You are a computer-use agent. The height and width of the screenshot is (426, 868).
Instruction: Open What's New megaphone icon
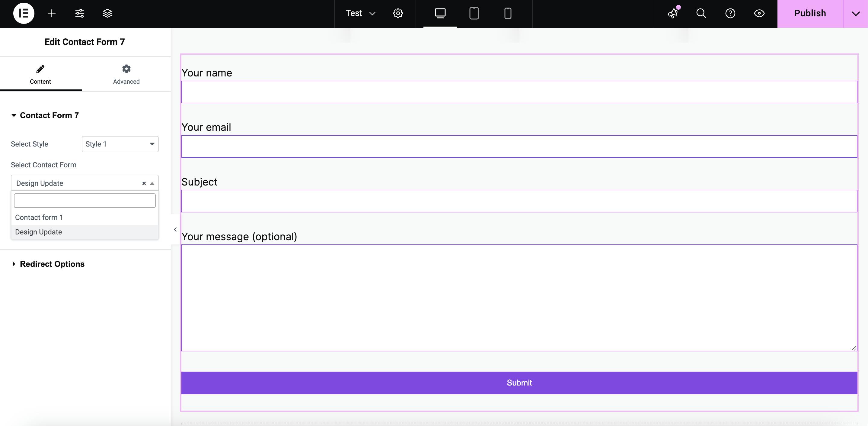(673, 13)
